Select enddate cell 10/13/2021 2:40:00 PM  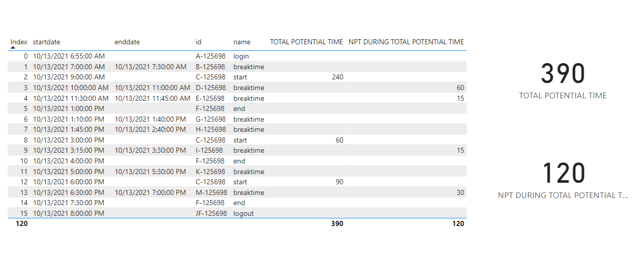click(150, 129)
